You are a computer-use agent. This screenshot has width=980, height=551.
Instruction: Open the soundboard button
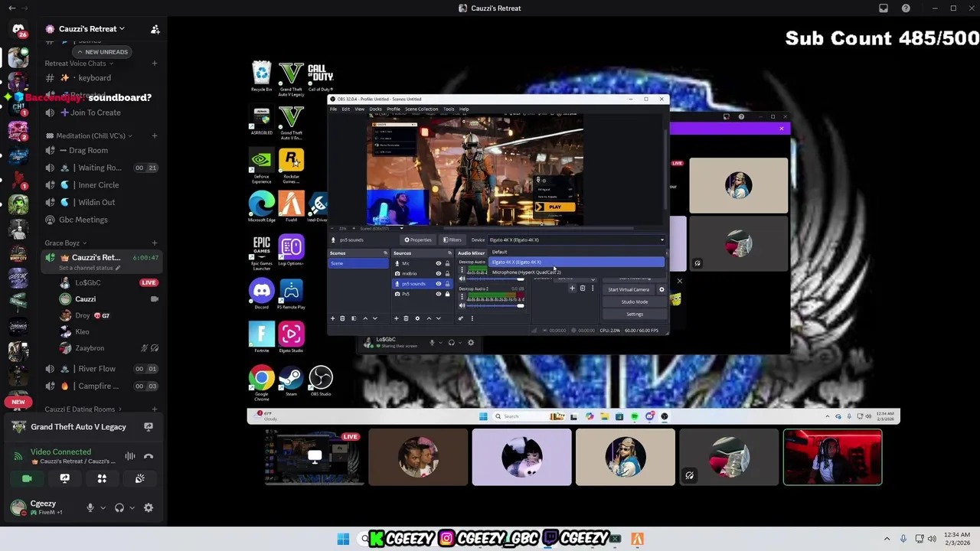coord(139,479)
